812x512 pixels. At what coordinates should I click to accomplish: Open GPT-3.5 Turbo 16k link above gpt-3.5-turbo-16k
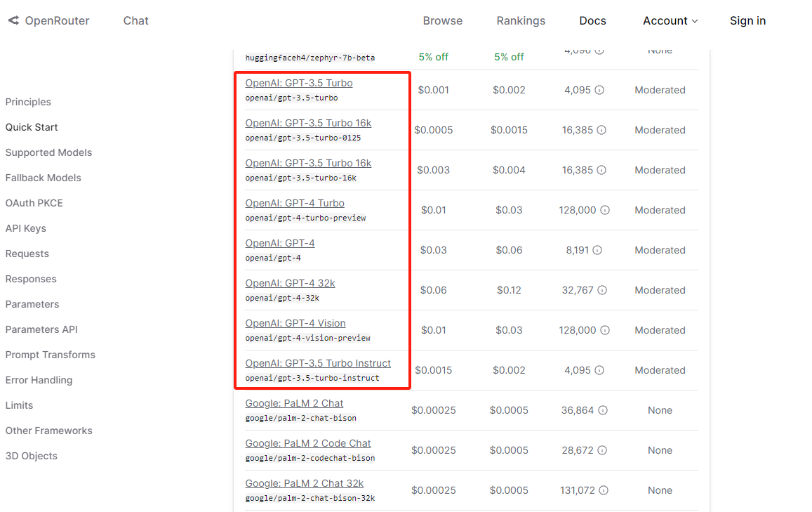click(x=308, y=163)
